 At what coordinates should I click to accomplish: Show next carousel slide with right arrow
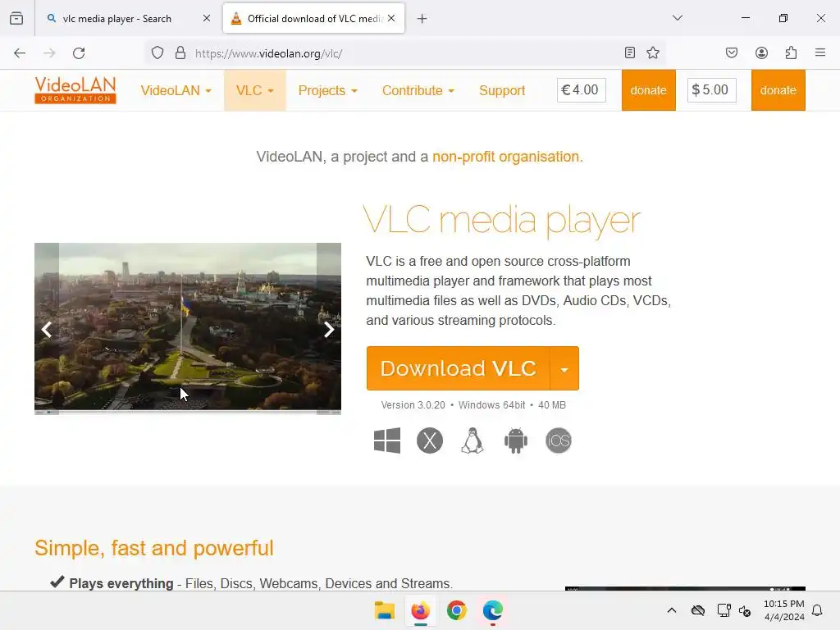tap(329, 330)
